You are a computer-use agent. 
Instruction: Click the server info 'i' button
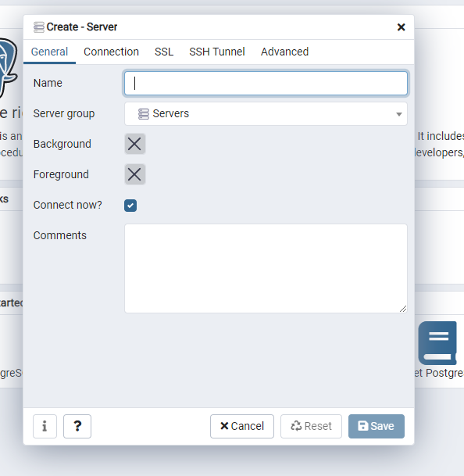click(x=45, y=426)
